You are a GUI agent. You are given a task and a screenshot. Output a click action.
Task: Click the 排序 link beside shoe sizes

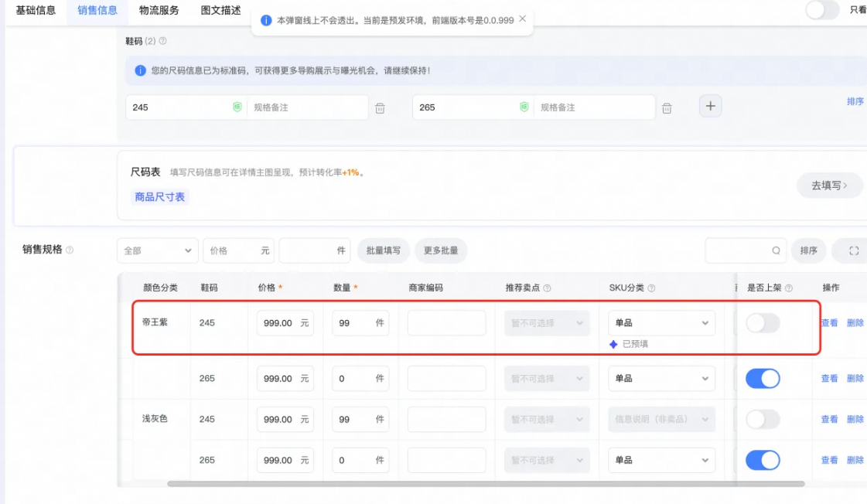pyautogui.click(x=855, y=101)
